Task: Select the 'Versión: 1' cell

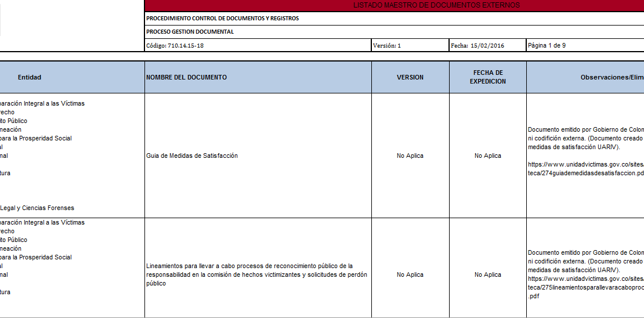Action: [x=410, y=46]
